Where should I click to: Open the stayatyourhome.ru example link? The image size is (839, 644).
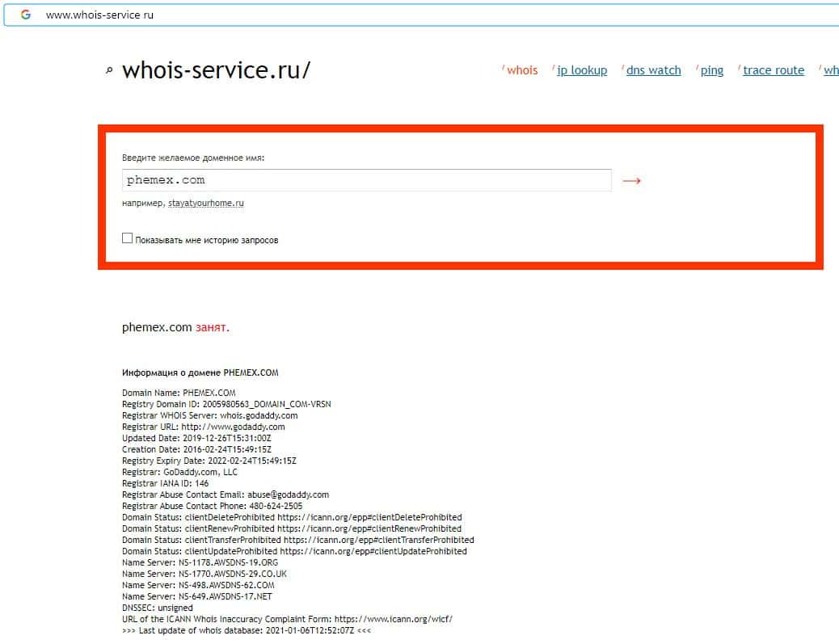[206, 204]
